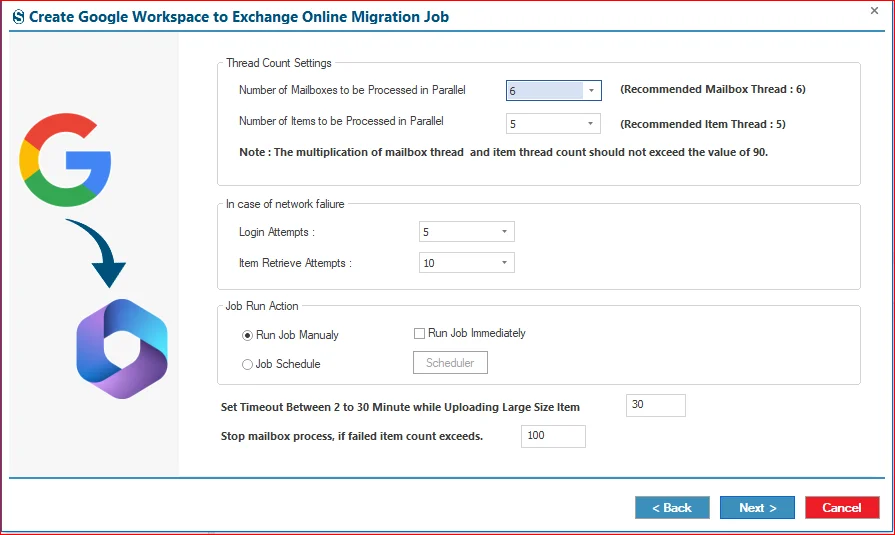895x535 pixels.
Task: Click Set Timeout Between 2 to 30 Minute label
Action: click(400, 407)
